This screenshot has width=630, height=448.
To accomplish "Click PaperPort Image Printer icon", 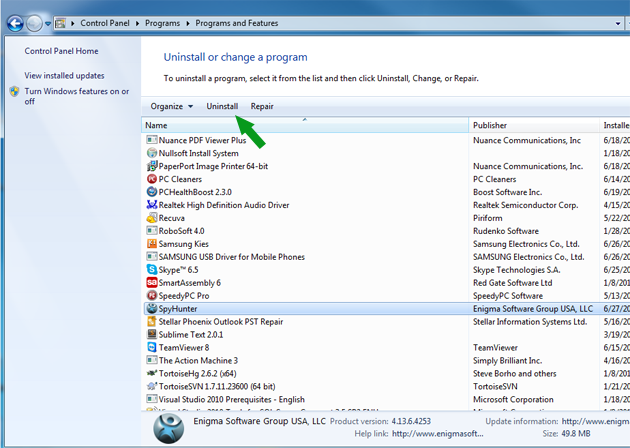I will pos(152,166).
